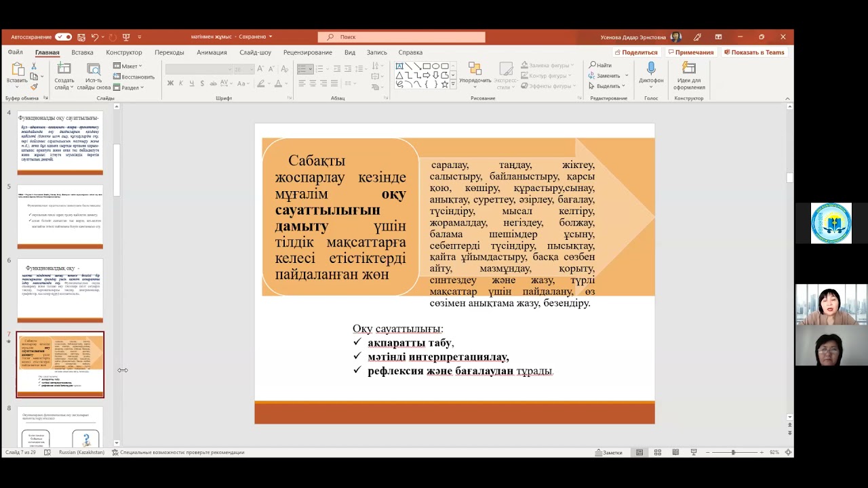Click the Поделиться share button

(x=636, y=52)
